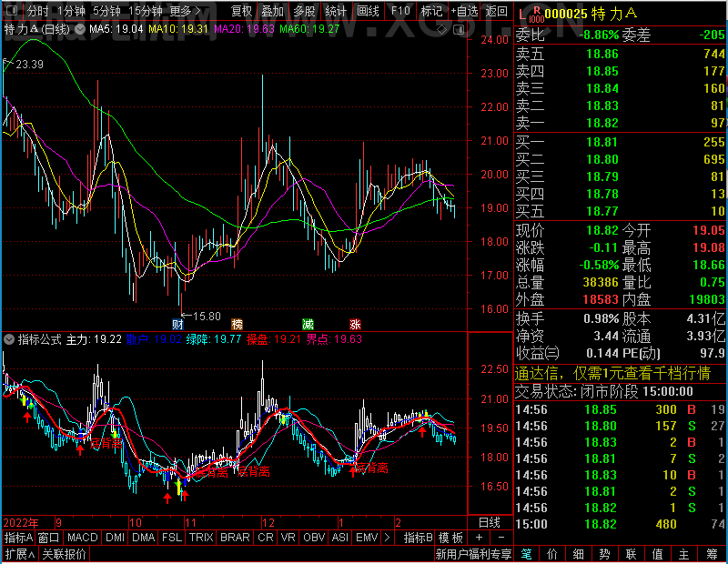The height and width of the screenshot is (564, 728).
Task: Select the 5分钟 period
Action: (x=106, y=10)
